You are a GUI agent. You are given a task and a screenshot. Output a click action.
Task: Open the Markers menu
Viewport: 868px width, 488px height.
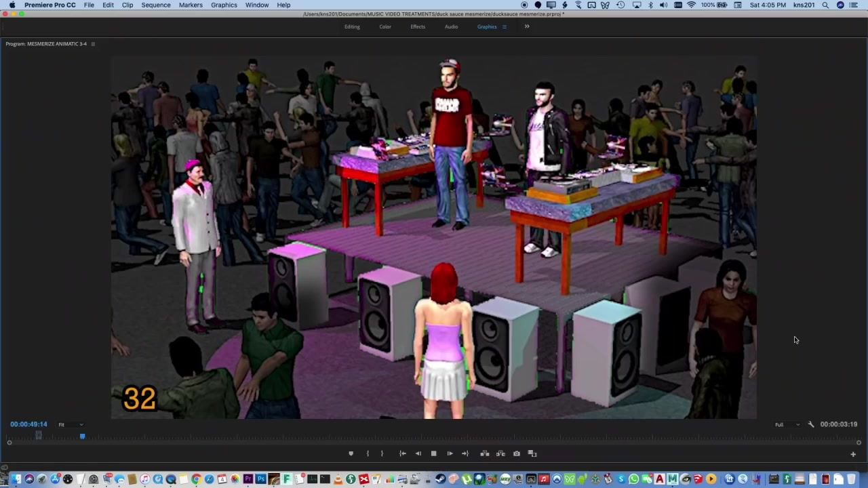(191, 5)
